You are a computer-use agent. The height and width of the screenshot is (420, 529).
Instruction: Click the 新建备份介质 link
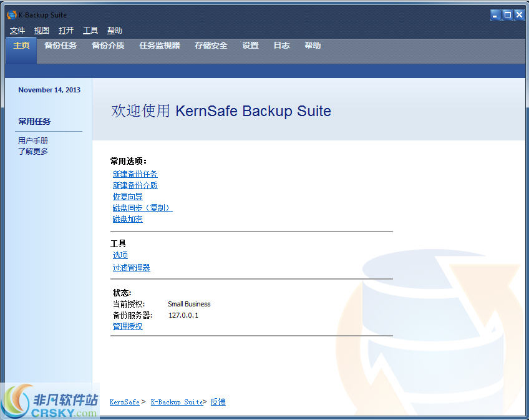pos(135,185)
